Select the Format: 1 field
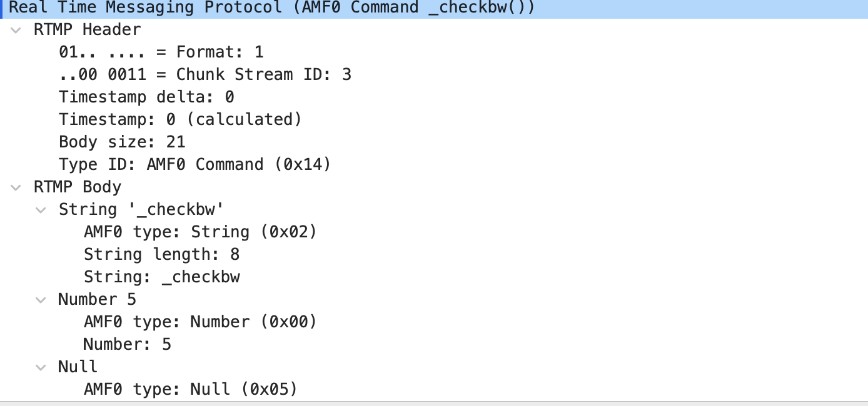This screenshot has width=868, height=406. pos(161,52)
